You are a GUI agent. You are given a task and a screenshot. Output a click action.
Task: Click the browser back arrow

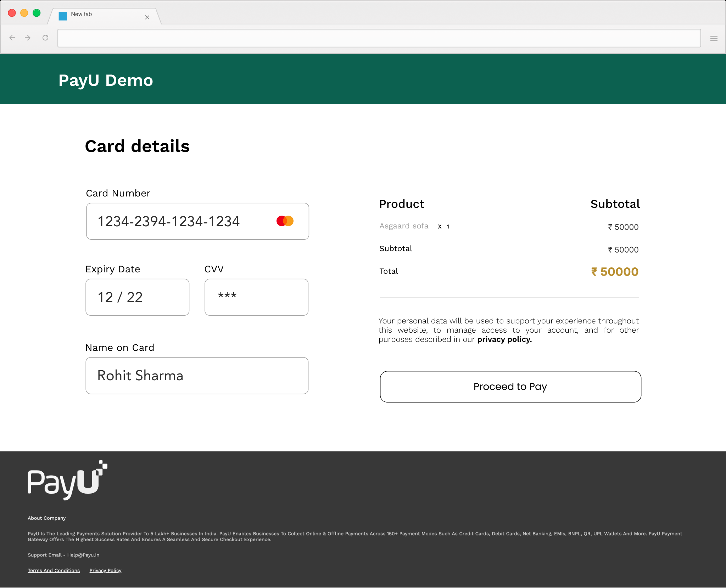click(x=12, y=38)
